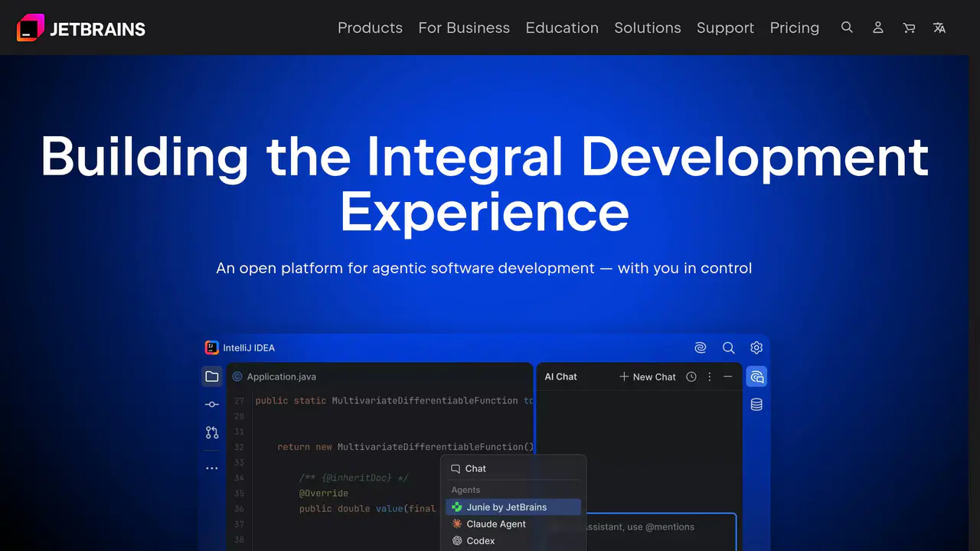Click line number 36 in the gutter
The width and height of the screenshot is (980, 551).
[x=239, y=508]
